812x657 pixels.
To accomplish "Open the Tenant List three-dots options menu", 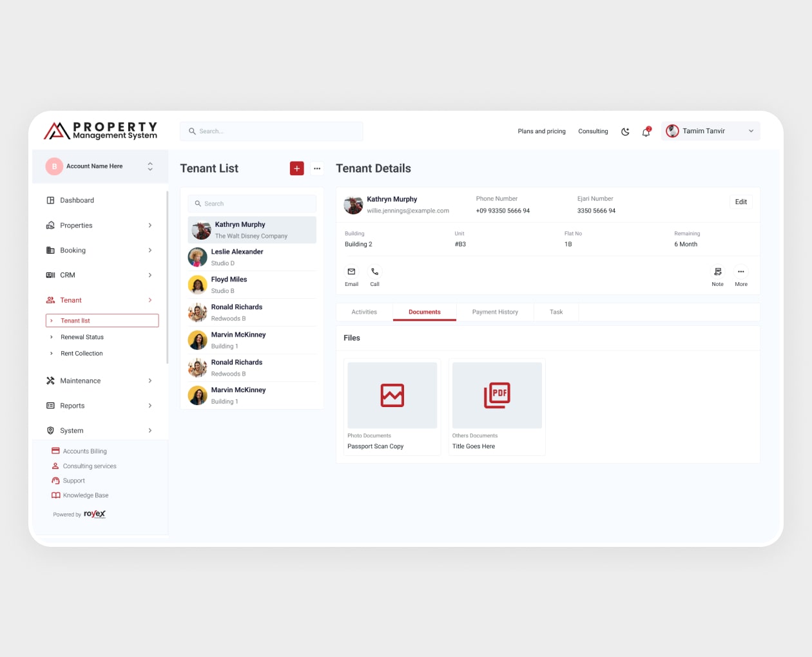I will pos(317,168).
